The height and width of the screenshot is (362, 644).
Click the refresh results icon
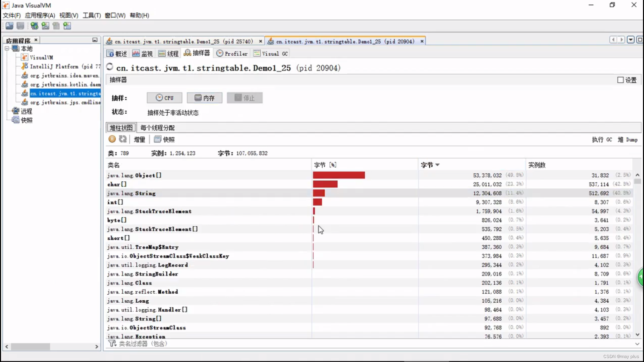point(123,139)
